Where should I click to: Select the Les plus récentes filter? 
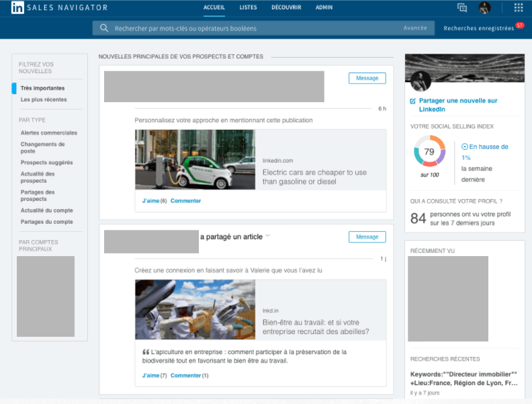coord(44,99)
